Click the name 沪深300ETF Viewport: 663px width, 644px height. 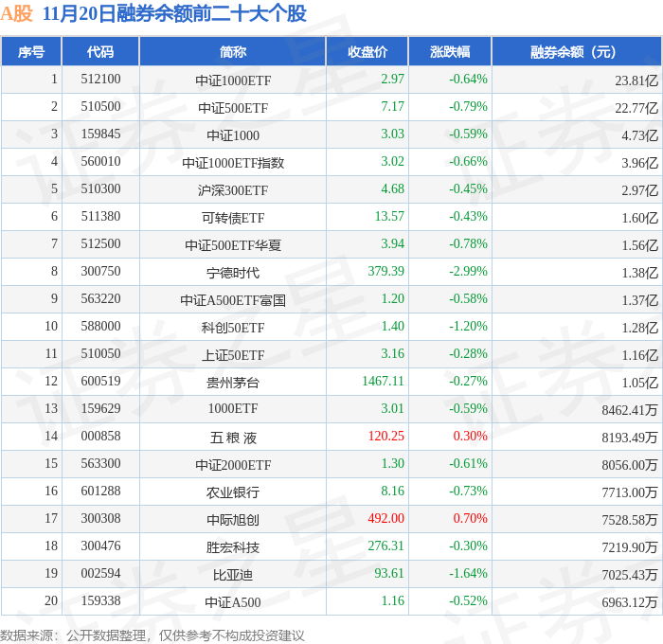pos(233,190)
